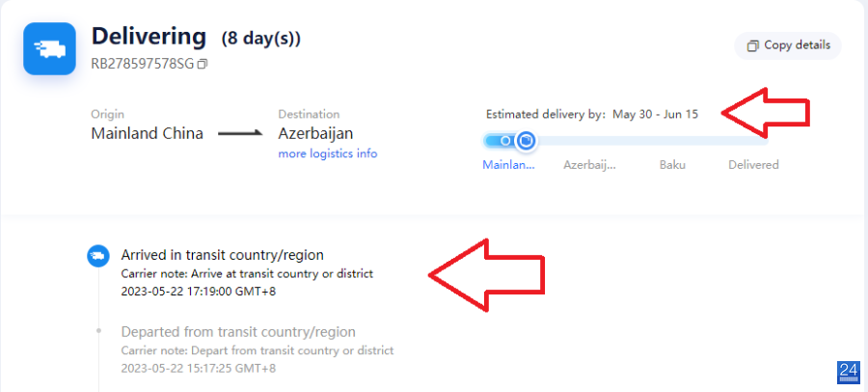This screenshot has height=392, width=868.
Task: Select the Baku stage label
Action: pos(672,165)
